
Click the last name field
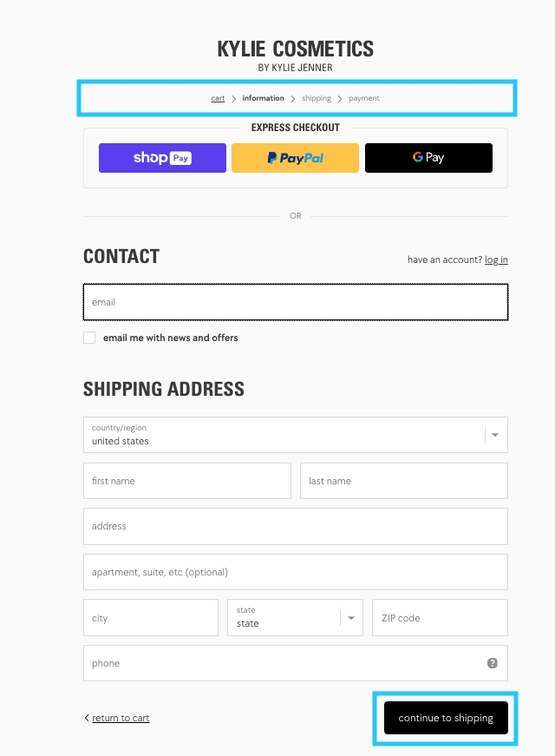(x=403, y=481)
